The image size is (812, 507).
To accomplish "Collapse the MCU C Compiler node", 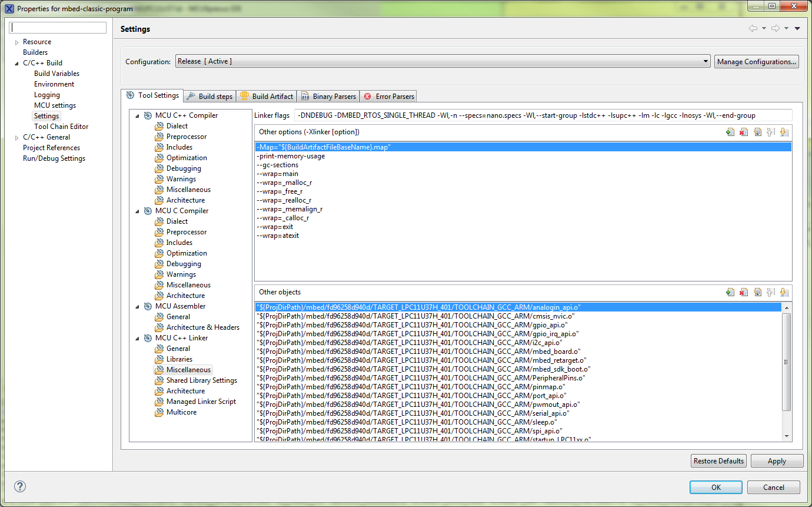I will click(x=138, y=211).
